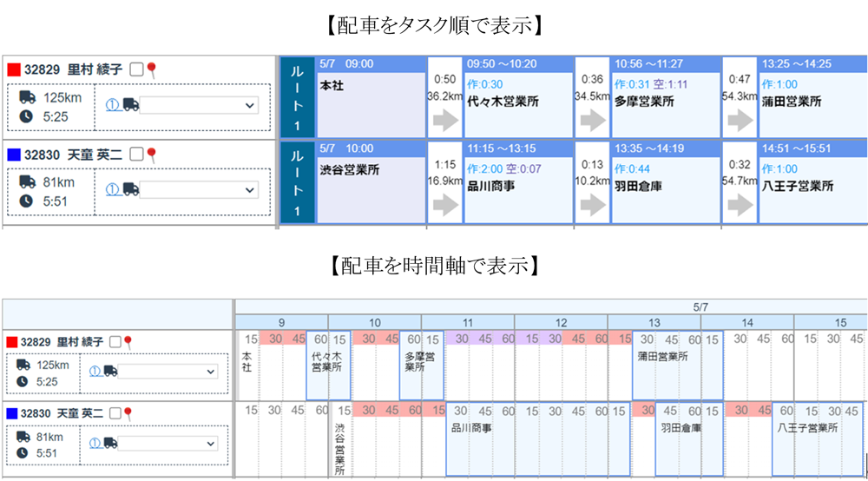Click the vehicle icon before 里村 綾子's dropdown, time-axis view
Image resolution: width=868 pixels, height=481 pixels.
pos(111,372)
